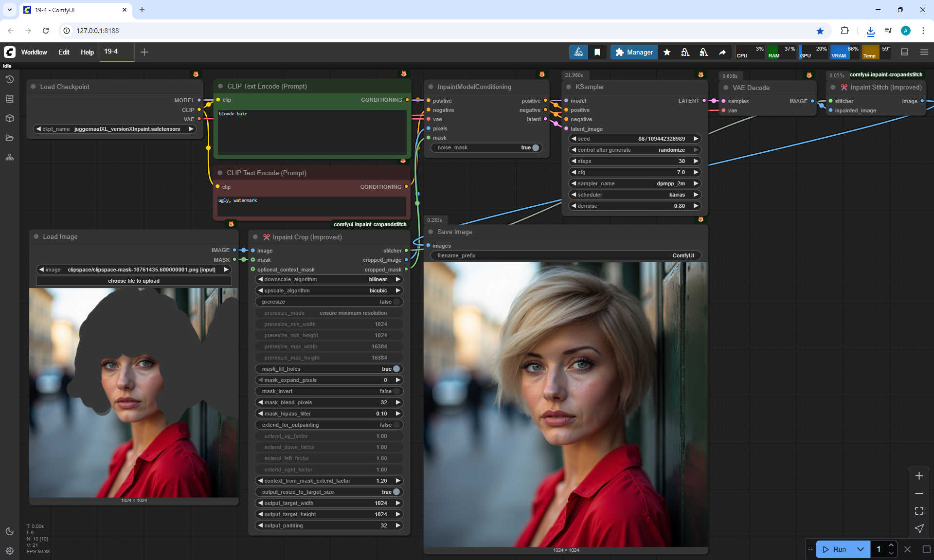Adjust the denoise 0.80 value slider
Screen dimensions: 934x560
(635, 206)
